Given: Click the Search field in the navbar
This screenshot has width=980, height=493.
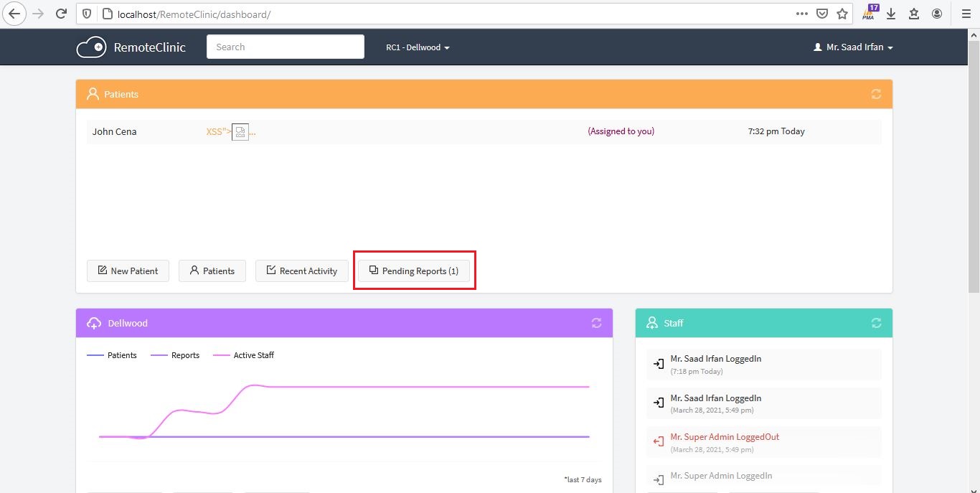Looking at the screenshot, I should pos(286,47).
